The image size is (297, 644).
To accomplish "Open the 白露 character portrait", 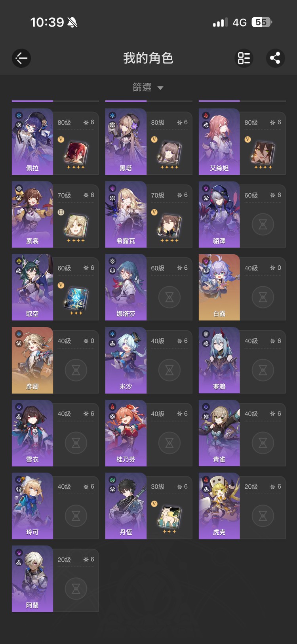I will [219, 288].
